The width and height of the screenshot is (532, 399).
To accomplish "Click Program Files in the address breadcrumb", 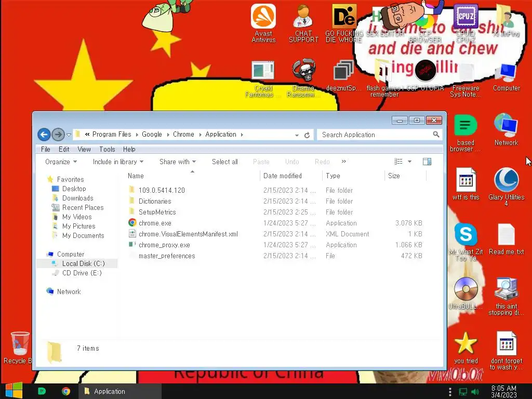I will [x=112, y=135].
